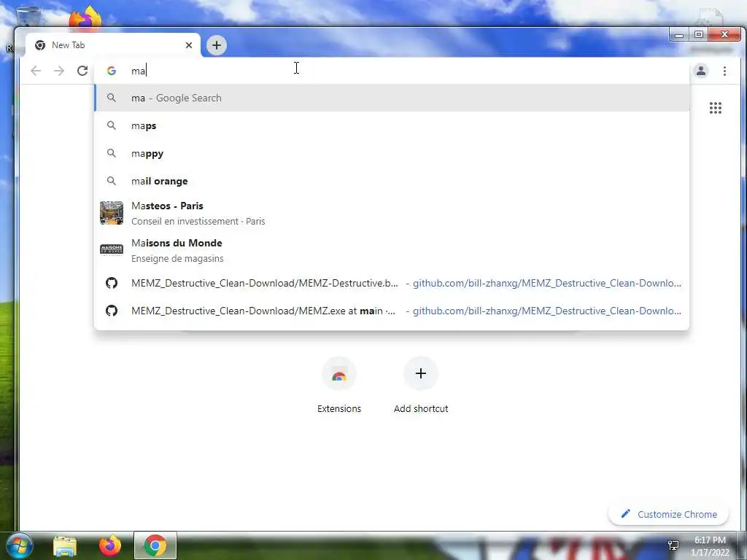This screenshot has width=747, height=560.
Task: Click the Google logo in address bar
Action: 112,71
